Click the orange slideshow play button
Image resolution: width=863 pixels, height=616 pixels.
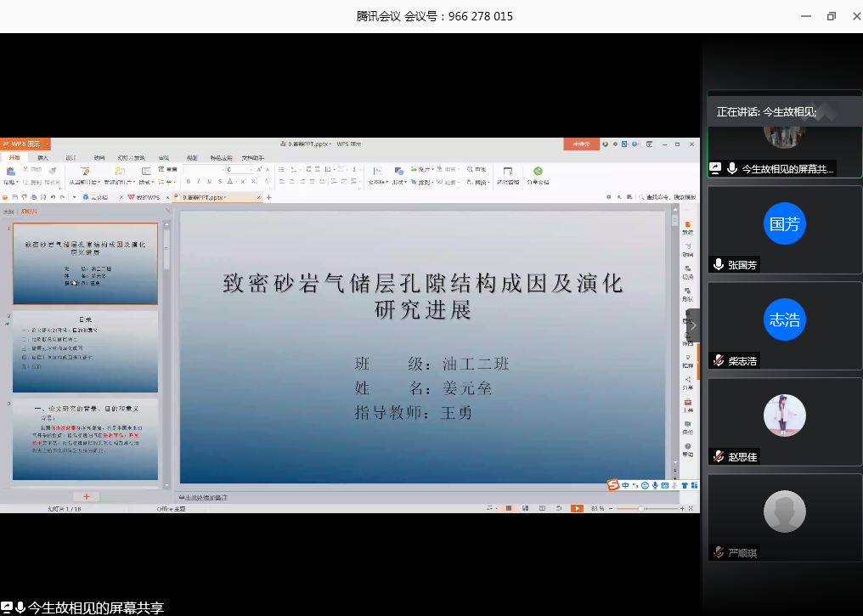(x=577, y=508)
